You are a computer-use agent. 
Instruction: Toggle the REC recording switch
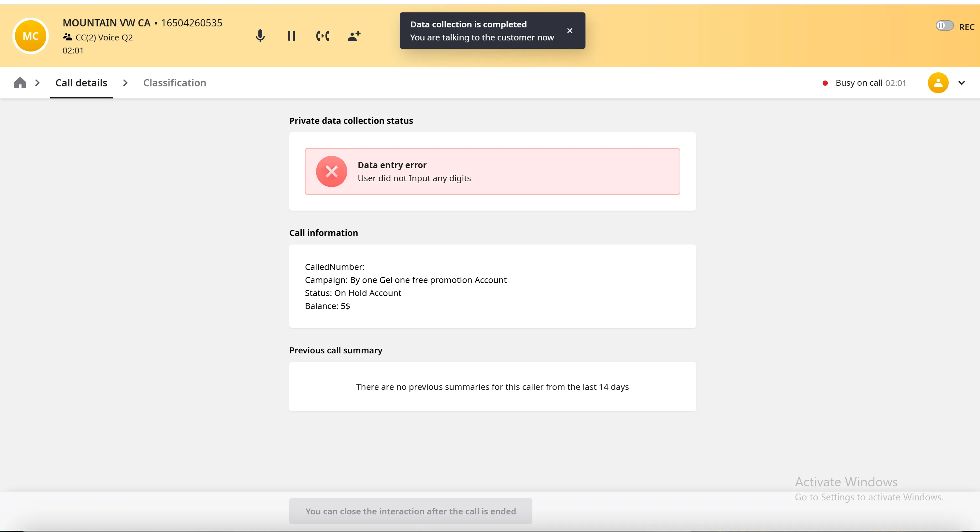pyautogui.click(x=944, y=26)
